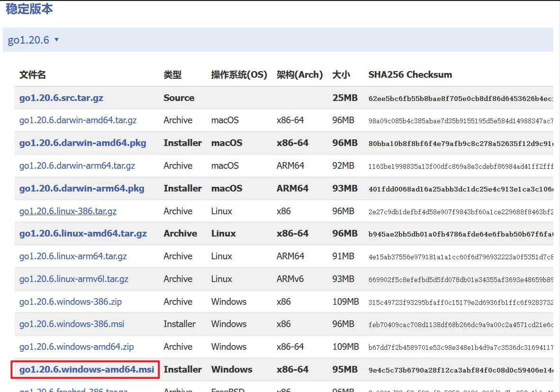Download go1.20.6.linux-armv6l.tar.gz
Screen dimensions: 560x392
tap(74, 279)
